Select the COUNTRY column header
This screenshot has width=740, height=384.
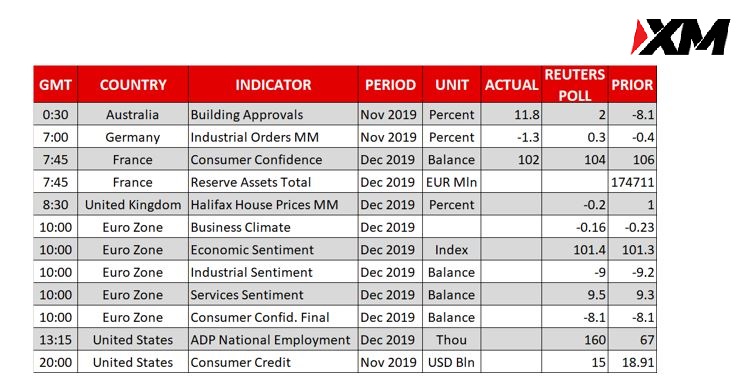pos(133,84)
